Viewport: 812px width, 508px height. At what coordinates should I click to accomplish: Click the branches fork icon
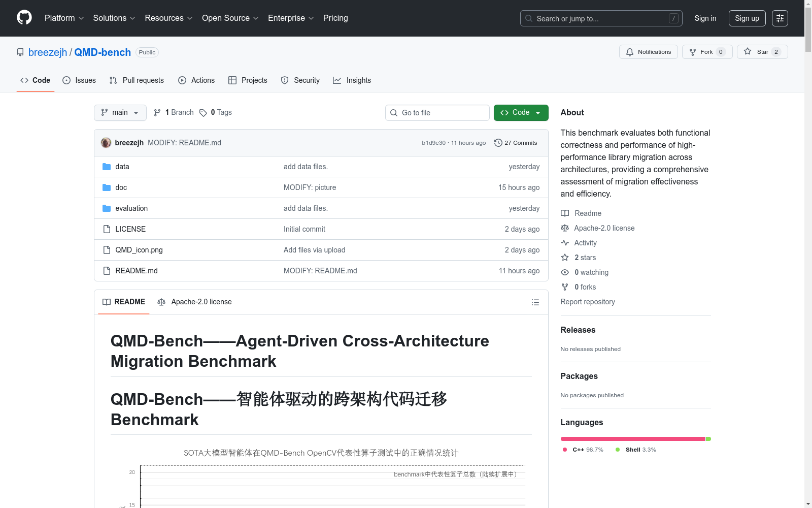pos(157,113)
